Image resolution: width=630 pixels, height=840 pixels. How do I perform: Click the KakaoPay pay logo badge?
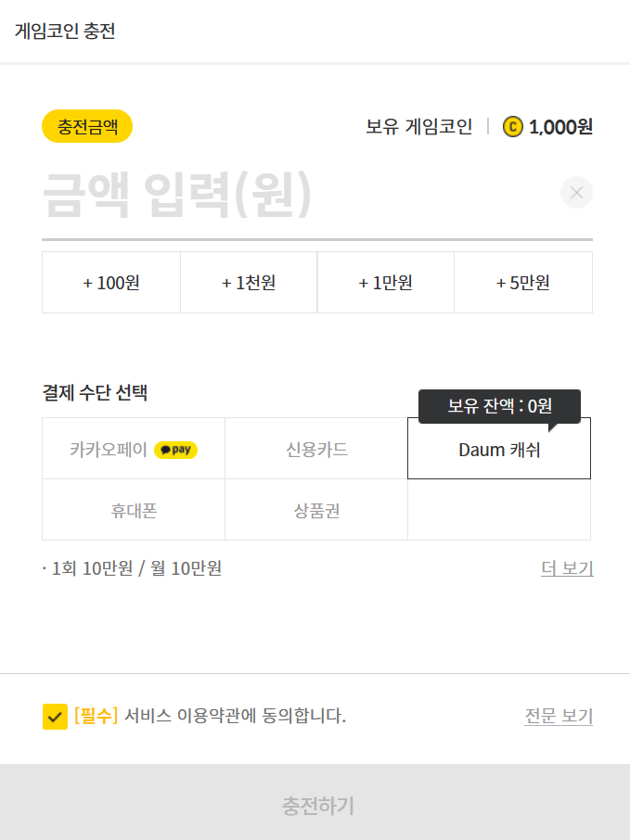[175, 450]
